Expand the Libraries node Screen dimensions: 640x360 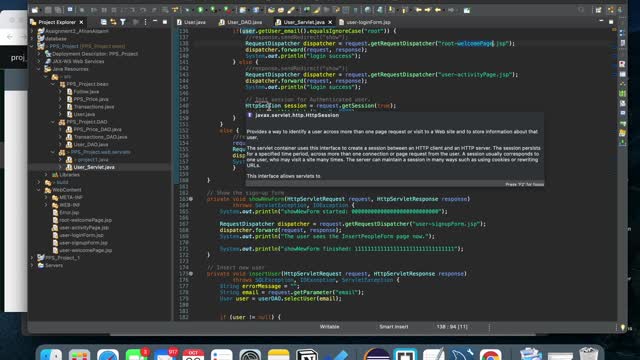(46, 175)
